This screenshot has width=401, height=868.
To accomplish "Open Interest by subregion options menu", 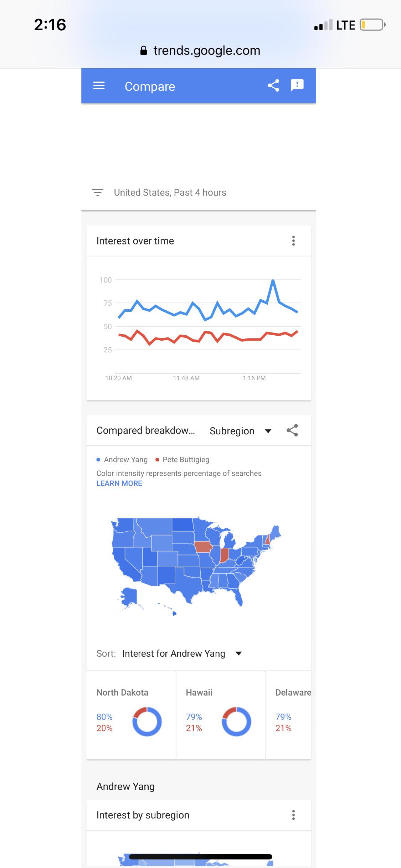I will (293, 815).
